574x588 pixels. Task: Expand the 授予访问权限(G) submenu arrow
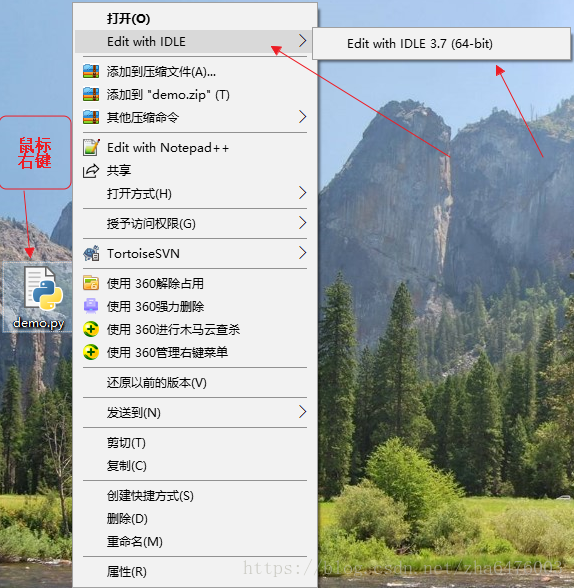pos(303,223)
